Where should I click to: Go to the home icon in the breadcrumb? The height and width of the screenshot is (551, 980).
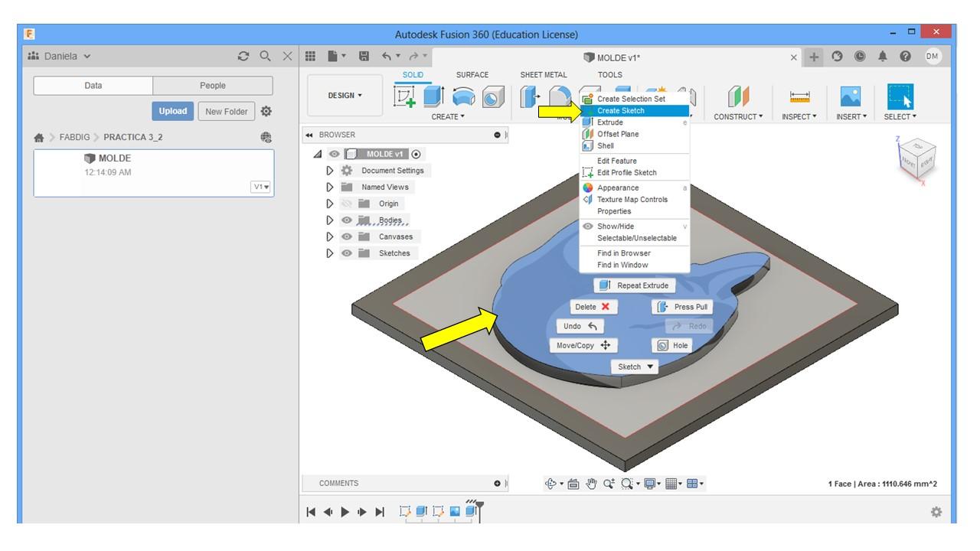pos(39,138)
